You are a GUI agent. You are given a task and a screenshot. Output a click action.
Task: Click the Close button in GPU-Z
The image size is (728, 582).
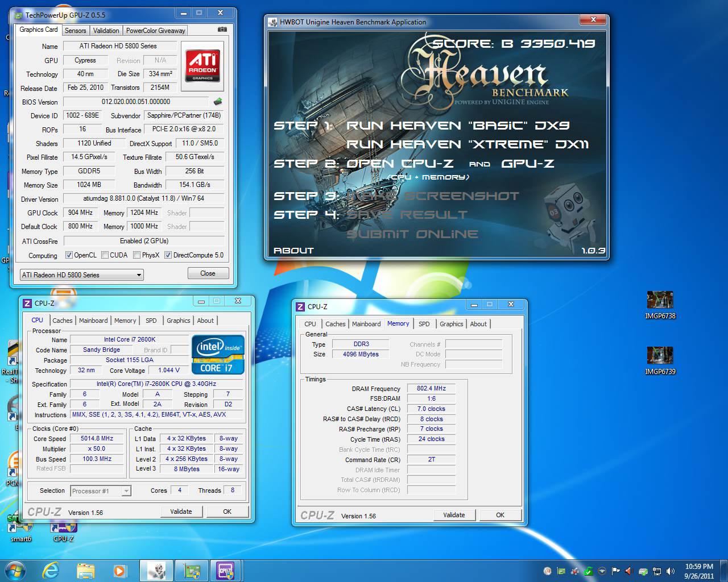coord(208,273)
